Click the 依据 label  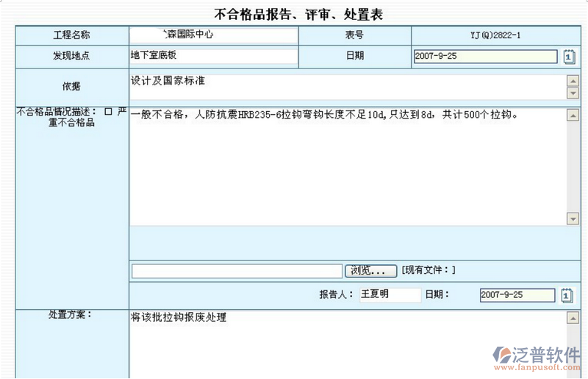pyautogui.click(x=71, y=86)
